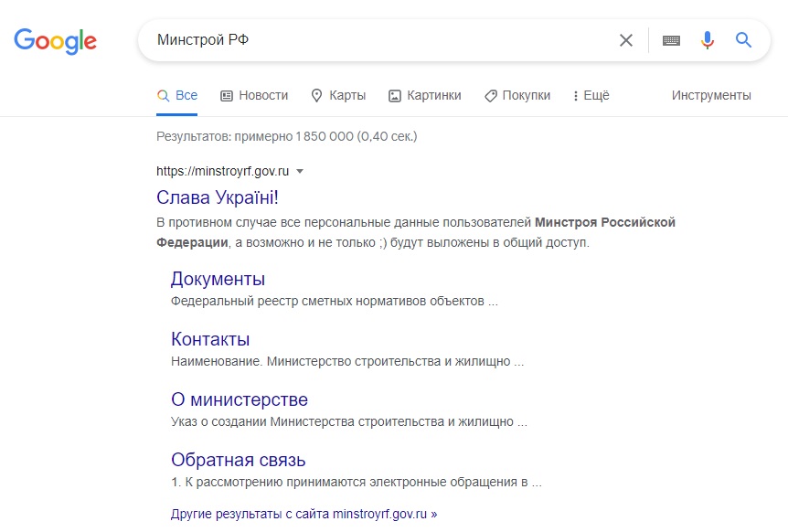Click the magnifying glass search icon
Screen dimensions: 788x532
click(x=742, y=40)
